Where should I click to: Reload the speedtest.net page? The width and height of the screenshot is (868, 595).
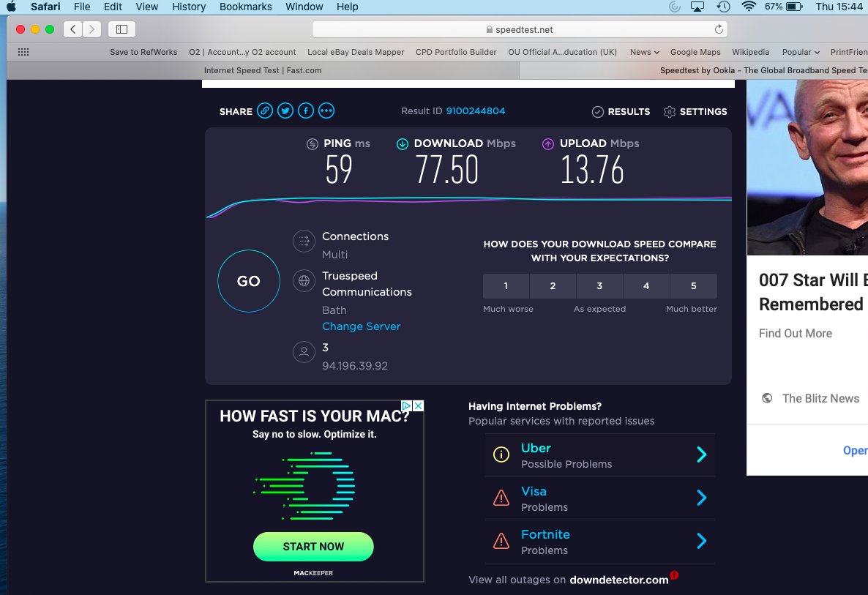[x=719, y=29]
